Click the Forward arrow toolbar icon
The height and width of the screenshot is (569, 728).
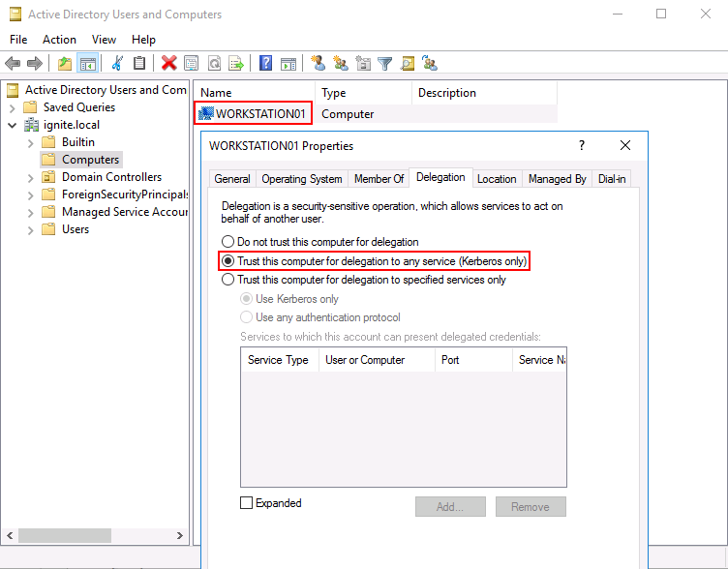[34, 63]
